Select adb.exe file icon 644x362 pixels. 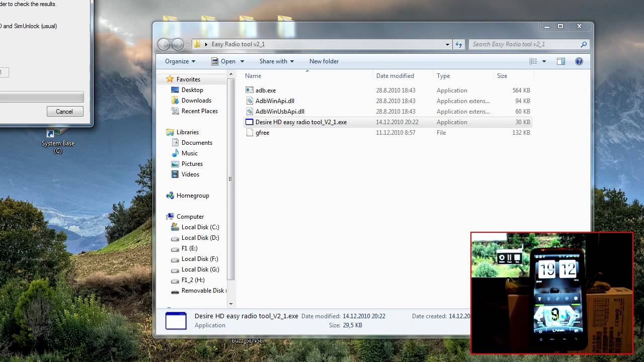250,90
